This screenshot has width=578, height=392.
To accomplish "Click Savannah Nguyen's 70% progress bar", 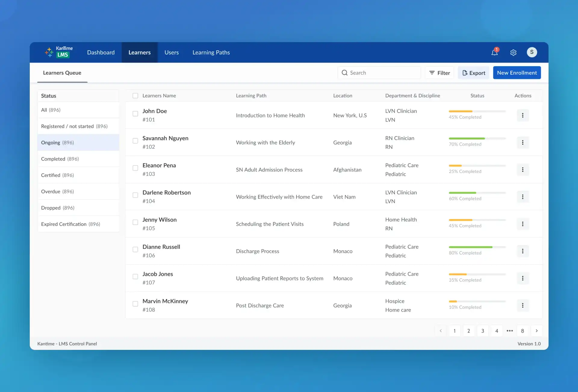I will (x=477, y=138).
